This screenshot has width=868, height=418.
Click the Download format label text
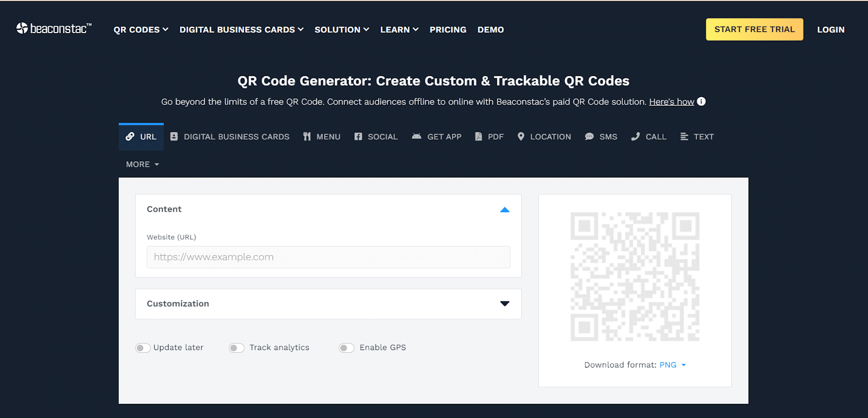click(621, 365)
